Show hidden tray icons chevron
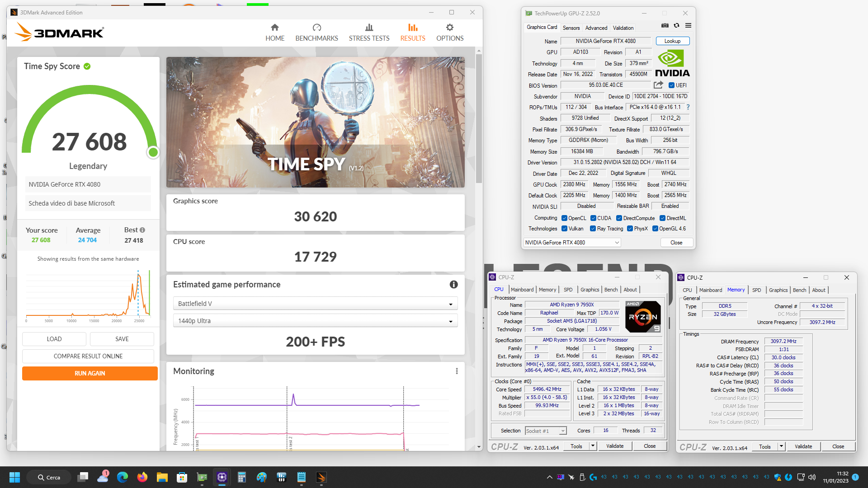Screen dimensions: 868x488 pos(550,477)
